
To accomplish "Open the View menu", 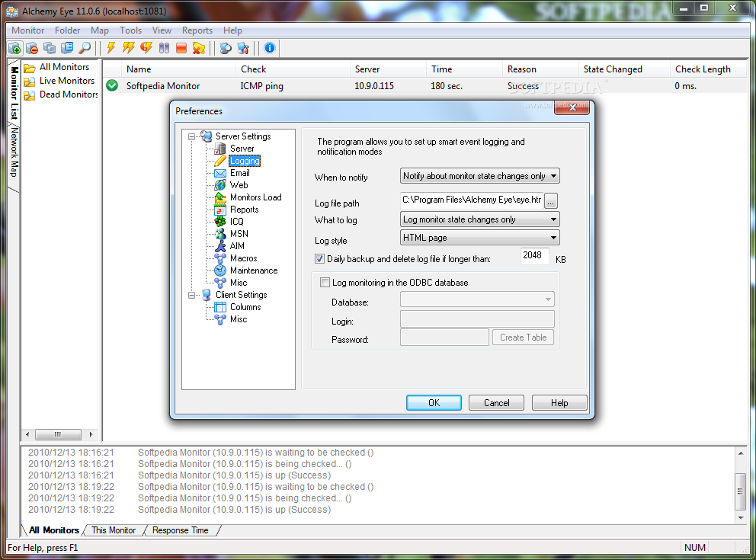I will (162, 30).
